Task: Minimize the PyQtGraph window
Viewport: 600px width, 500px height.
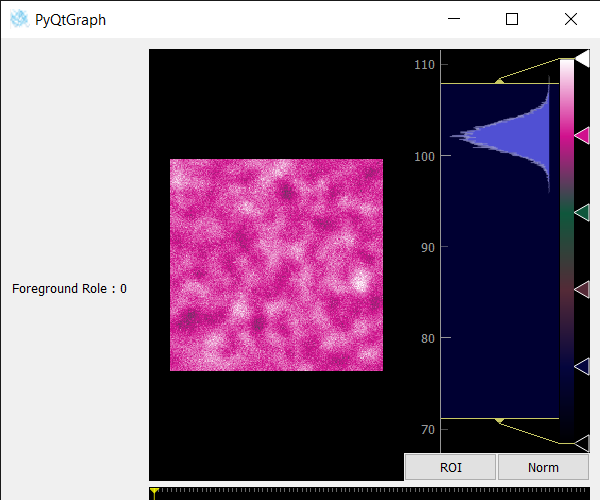Action: pyautogui.click(x=454, y=19)
